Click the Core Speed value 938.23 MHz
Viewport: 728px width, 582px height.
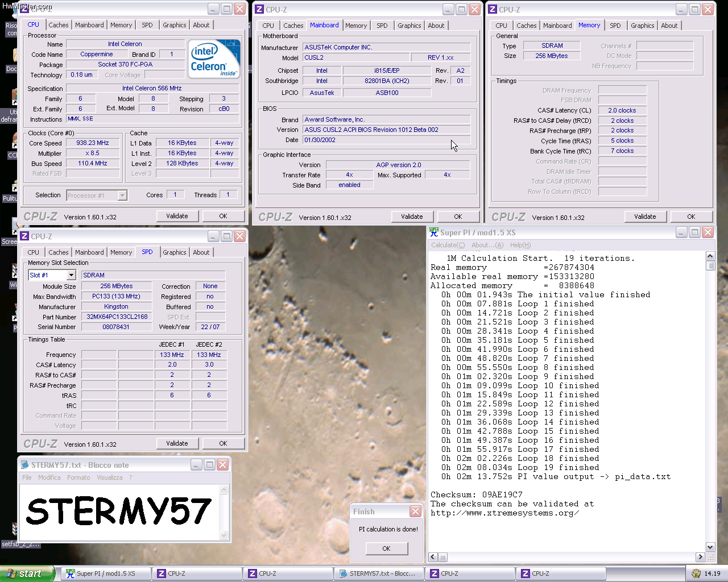pos(93,143)
